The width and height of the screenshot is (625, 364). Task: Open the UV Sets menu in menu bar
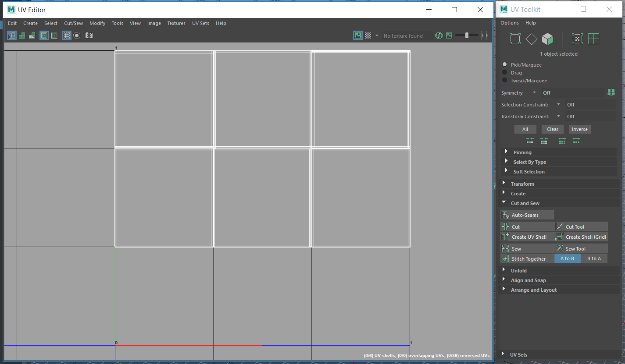[x=200, y=23]
